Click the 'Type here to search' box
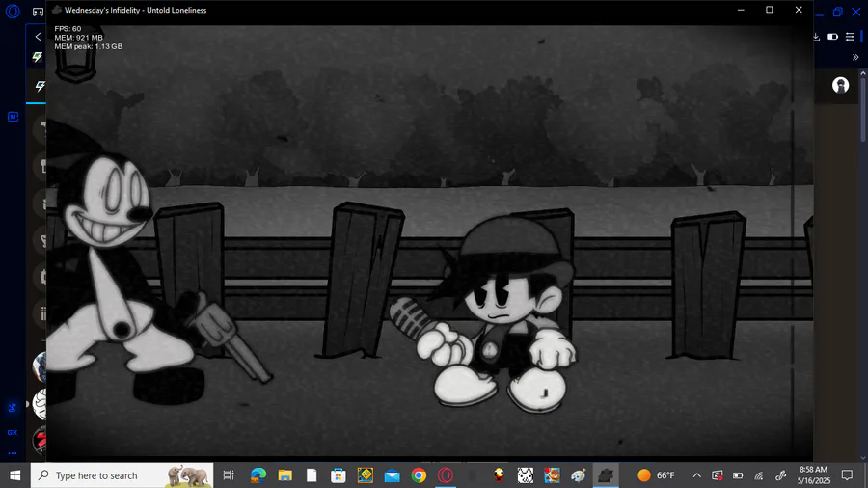 point(122,475)
